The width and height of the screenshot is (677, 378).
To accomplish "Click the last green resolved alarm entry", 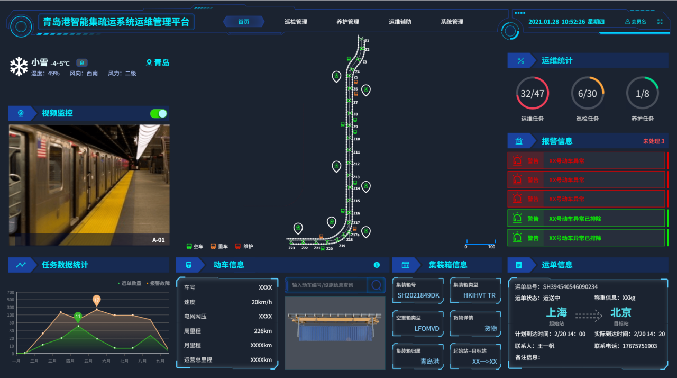I will [587, 238].
